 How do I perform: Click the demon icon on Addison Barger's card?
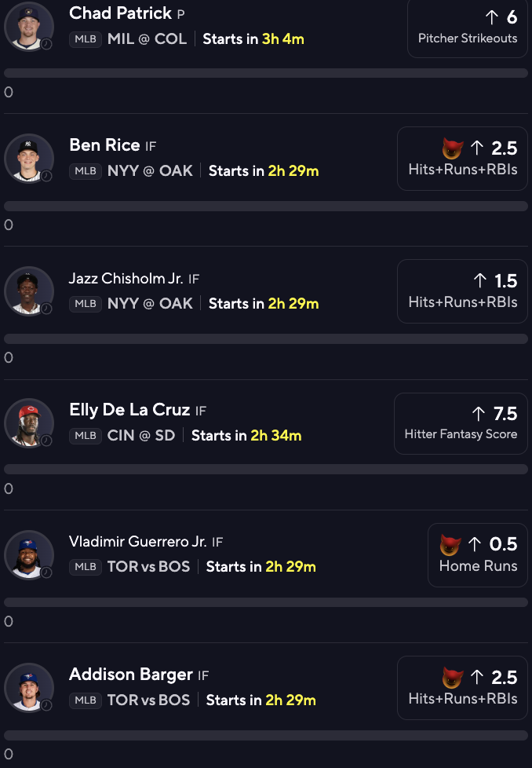click(x=452, y=678)
